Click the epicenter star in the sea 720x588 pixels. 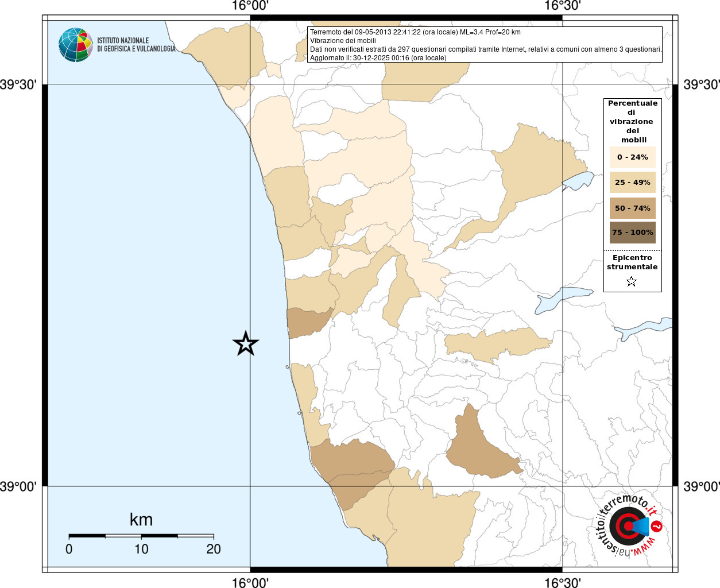click(x=246, y=344)
